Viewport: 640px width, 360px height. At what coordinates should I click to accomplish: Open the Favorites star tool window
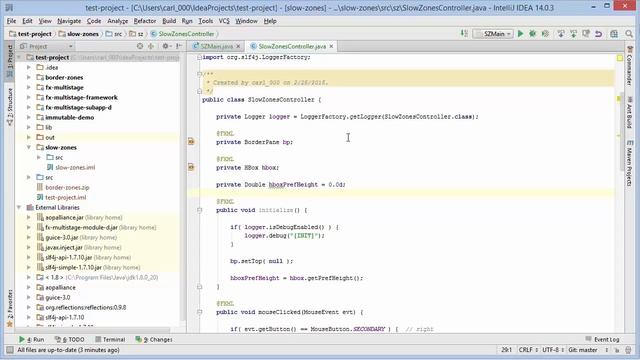point(10,308)
